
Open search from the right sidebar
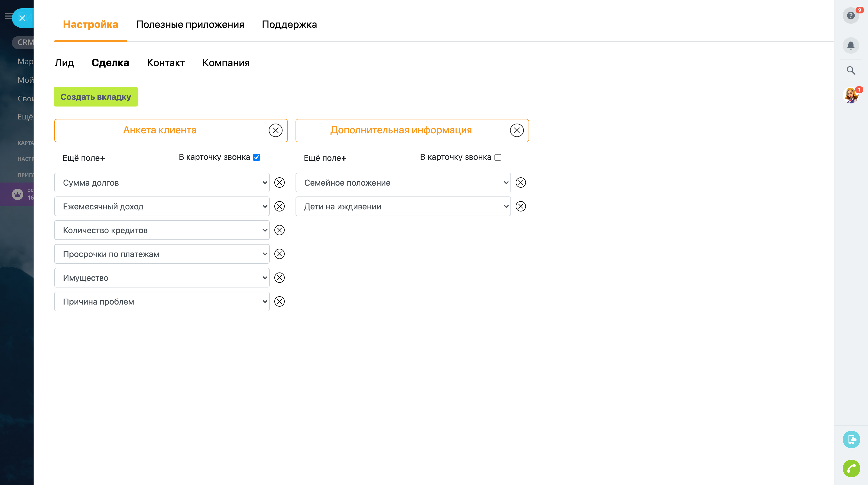[x=850, y=71]
